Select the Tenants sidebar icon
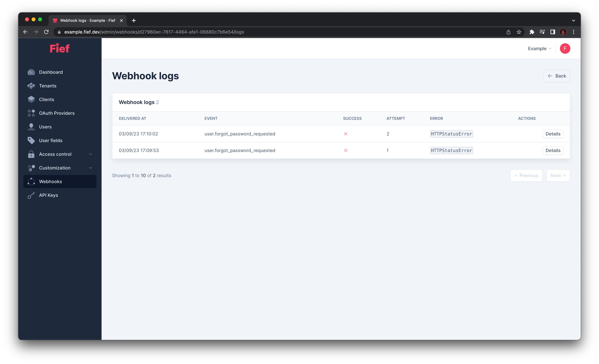Screen dimensions: 599x364 click(x=31, y=86)
